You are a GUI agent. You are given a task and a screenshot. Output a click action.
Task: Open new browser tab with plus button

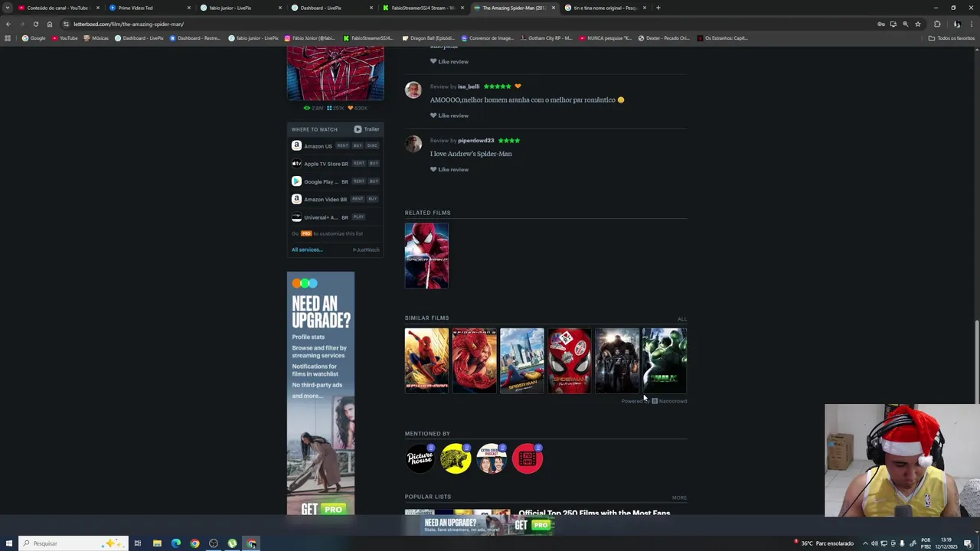coord(658,8)
